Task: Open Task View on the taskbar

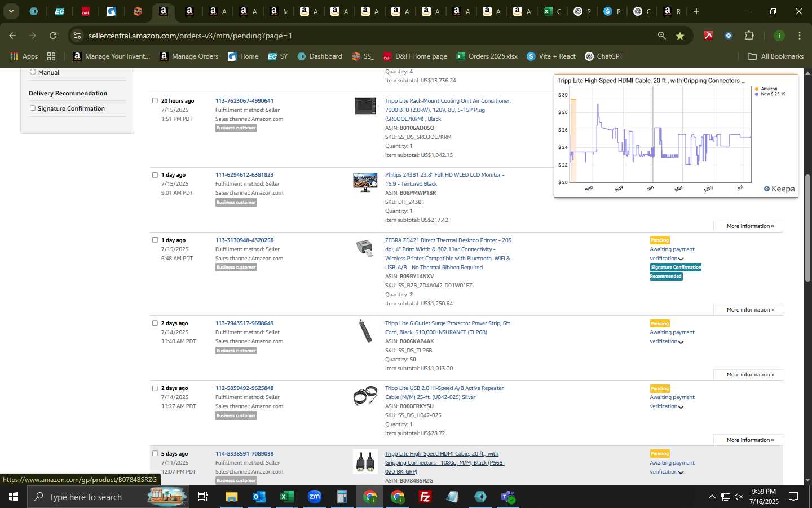Action: tap(203, 497)
